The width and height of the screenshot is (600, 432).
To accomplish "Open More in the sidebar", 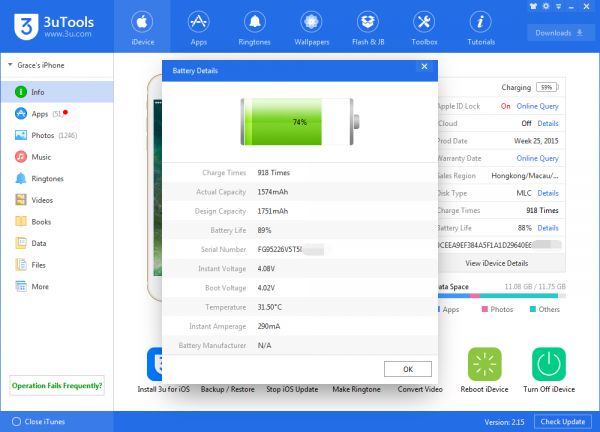I will (x=57, y=287).
